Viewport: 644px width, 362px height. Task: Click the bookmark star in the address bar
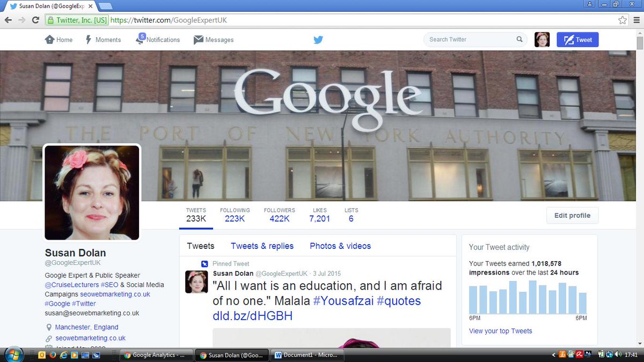pos(622,20)
